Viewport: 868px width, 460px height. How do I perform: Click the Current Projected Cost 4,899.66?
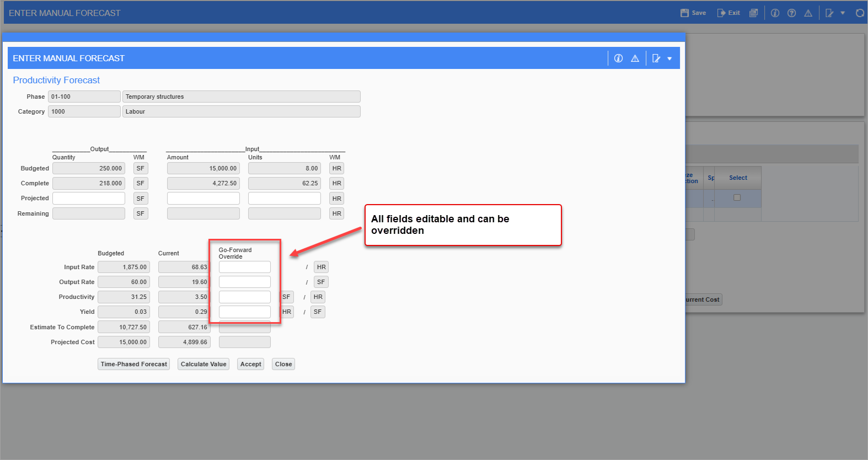click(184, 342)
